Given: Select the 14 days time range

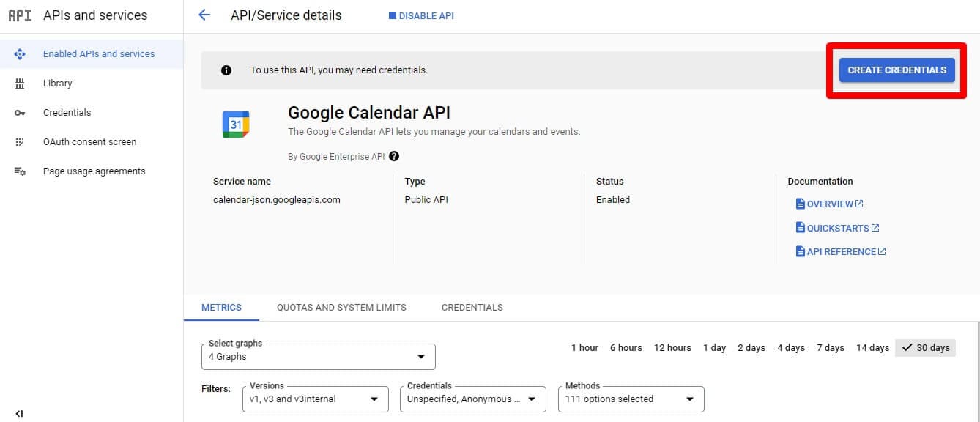Looking at the screenshot, I should pyautogui.click(x=872, y=348).
